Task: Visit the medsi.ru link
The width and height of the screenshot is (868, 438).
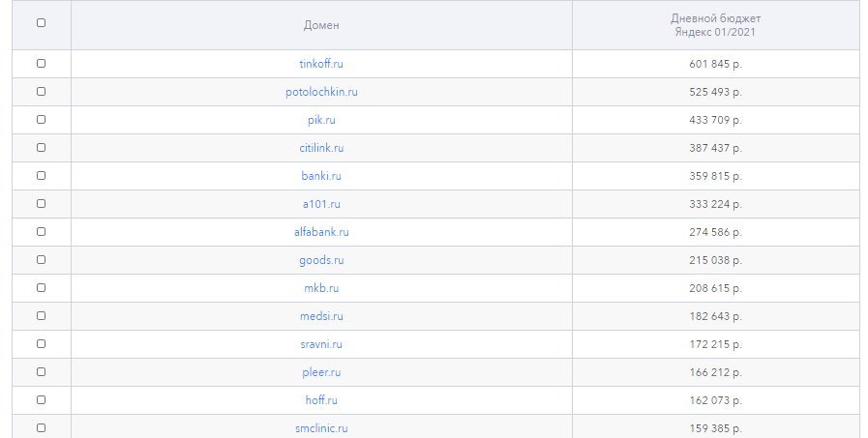Action: pyautogui.click(x=321, y=316)
